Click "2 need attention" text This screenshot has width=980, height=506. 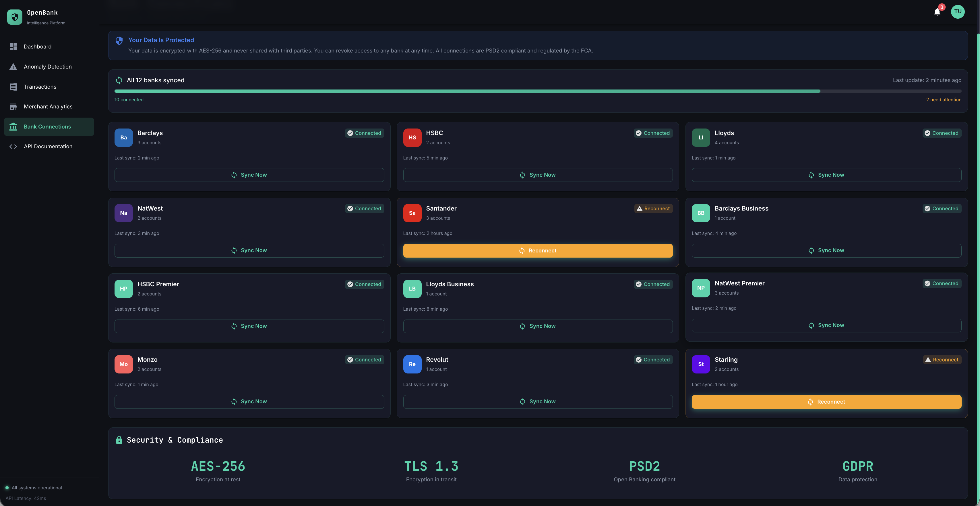pos(944,100)
